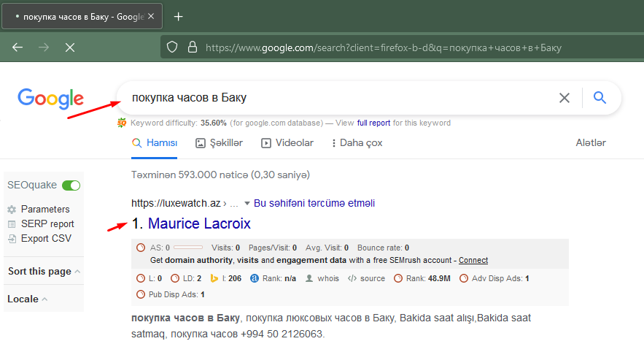This screenshot has height=352, width=644.
Task: Open the whois link
Action: 328,278
